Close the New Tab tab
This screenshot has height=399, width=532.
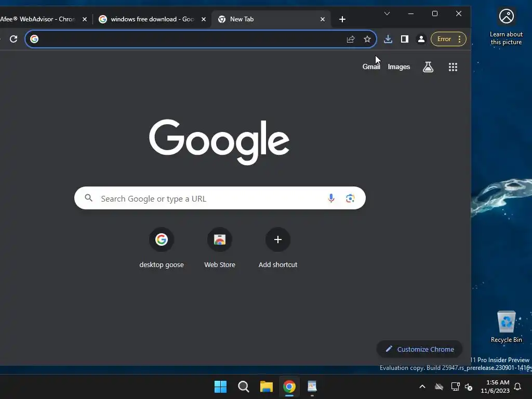click(x=323, y=19)
